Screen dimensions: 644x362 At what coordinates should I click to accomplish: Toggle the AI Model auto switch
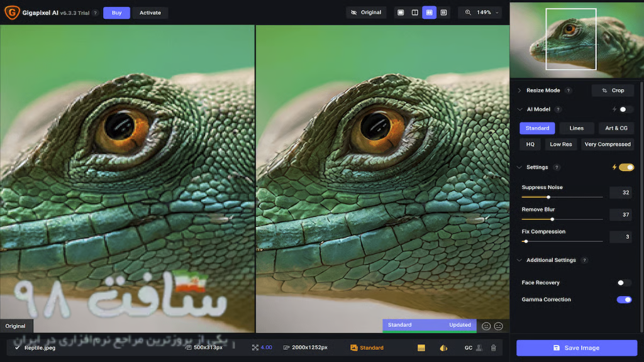[x=625, y=109]
